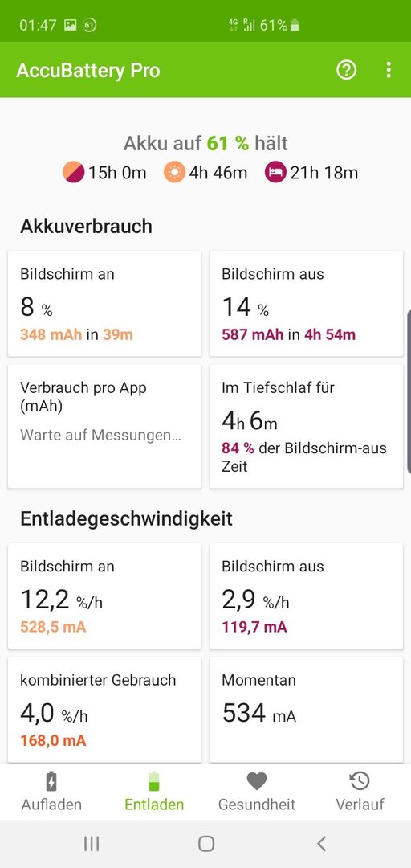Switch to the Entladen tab

(154, 792)
